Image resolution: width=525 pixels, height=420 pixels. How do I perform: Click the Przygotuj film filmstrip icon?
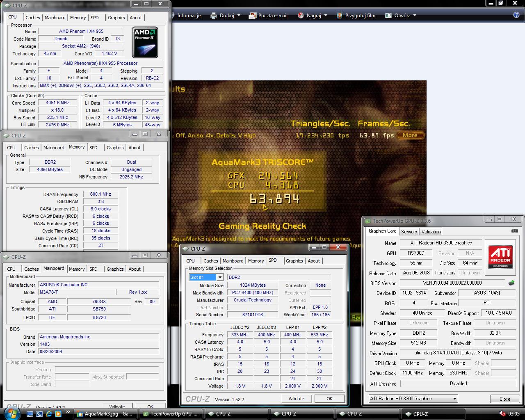339,16
